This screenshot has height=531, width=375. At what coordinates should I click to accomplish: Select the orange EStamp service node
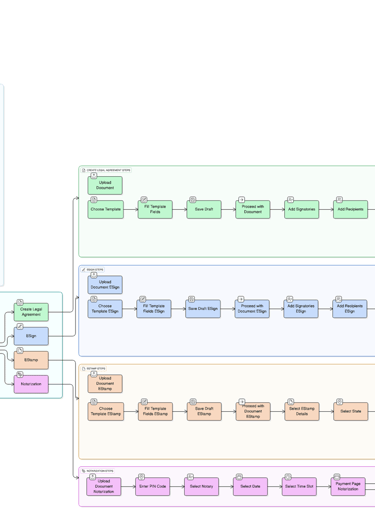31,360
